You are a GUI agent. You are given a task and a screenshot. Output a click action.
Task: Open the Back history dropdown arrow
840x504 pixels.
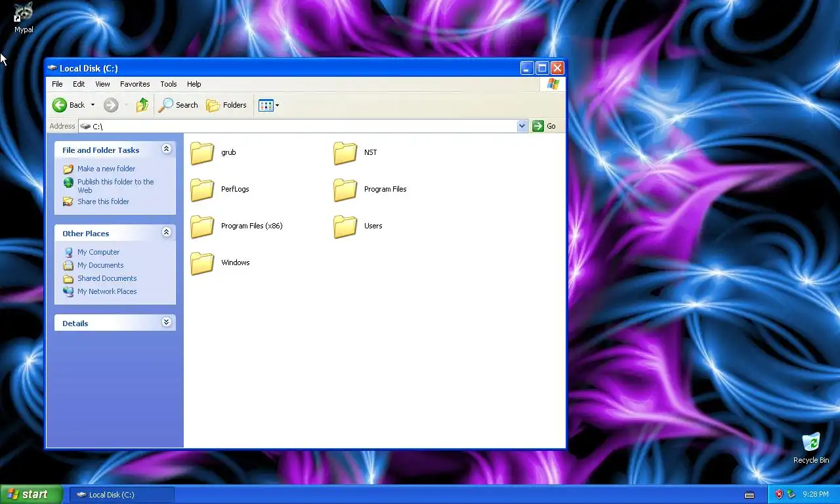tap(93, 105)
